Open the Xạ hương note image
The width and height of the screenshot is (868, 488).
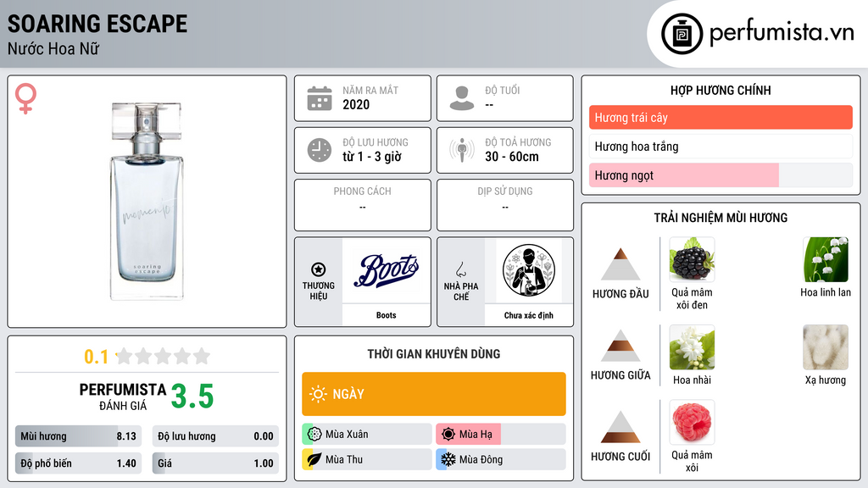826,347
